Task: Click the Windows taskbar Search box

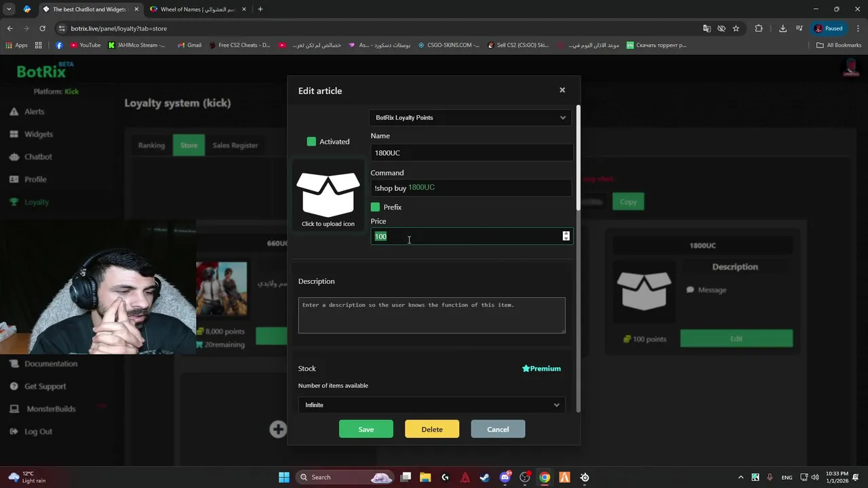Action: pyautogui.click(x=346, y=477)
